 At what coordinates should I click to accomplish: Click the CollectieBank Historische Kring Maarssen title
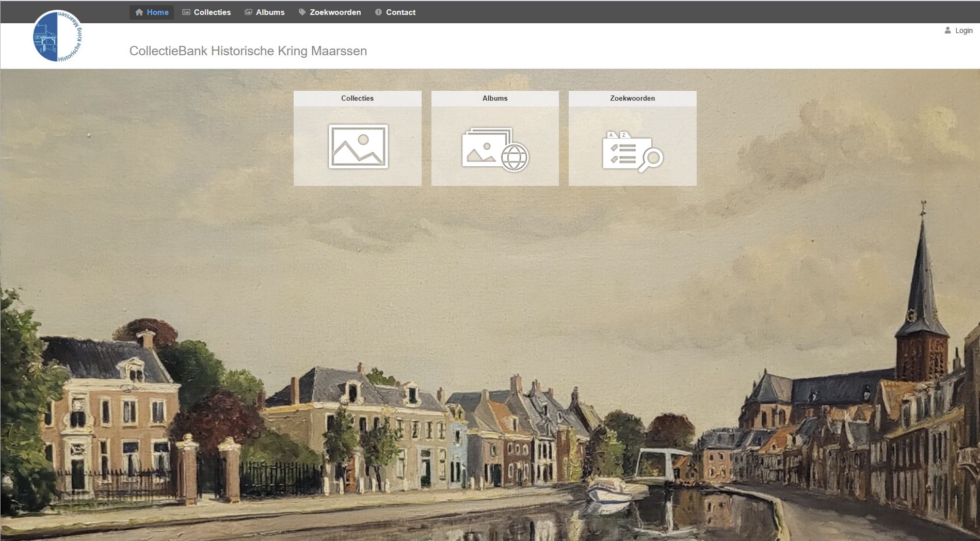[248, 51]
